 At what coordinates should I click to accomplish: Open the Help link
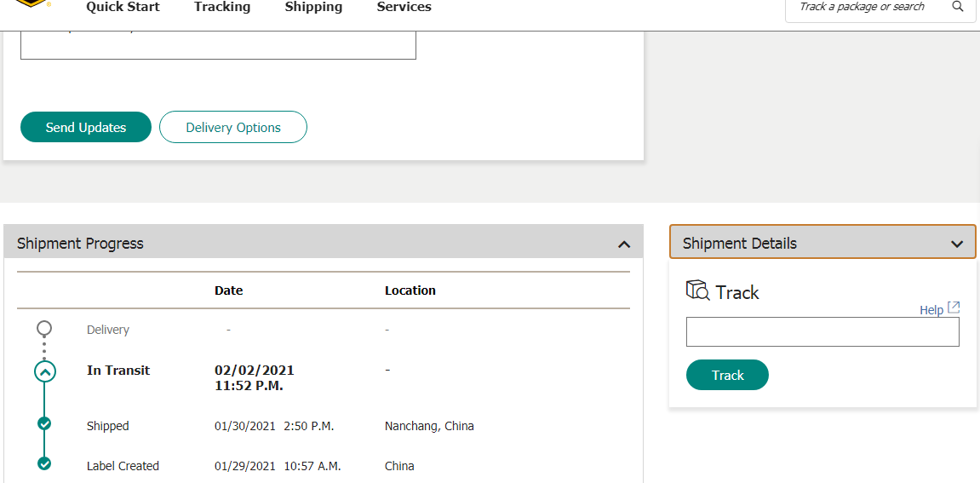pyautogui.click(x=931, y=310)
